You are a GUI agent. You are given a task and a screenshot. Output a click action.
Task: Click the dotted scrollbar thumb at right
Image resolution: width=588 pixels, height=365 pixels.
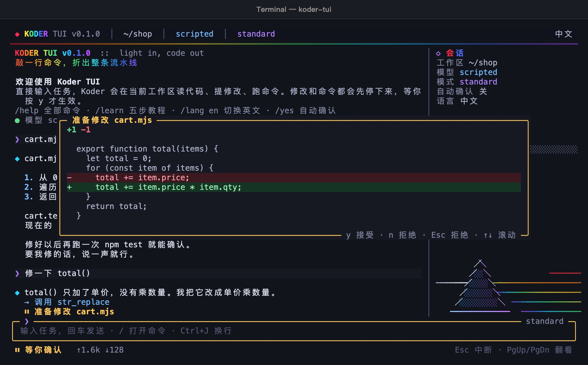pos(554,149)
